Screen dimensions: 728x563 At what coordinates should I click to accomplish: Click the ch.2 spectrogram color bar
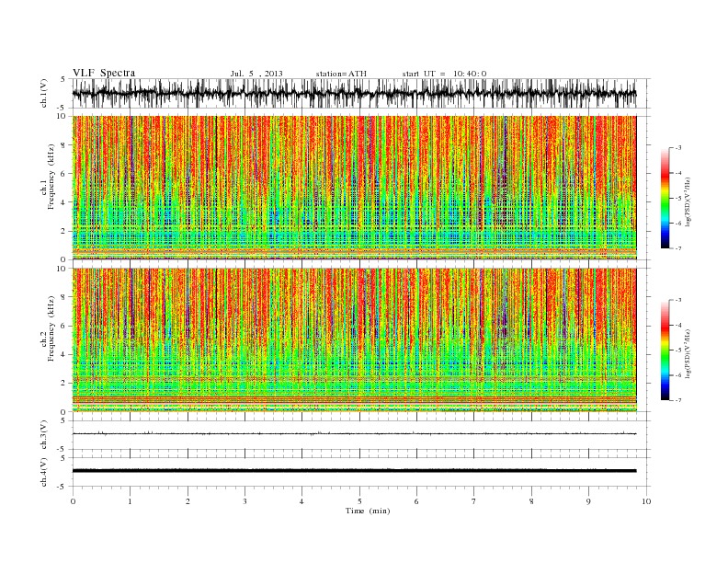coord(665,350)
